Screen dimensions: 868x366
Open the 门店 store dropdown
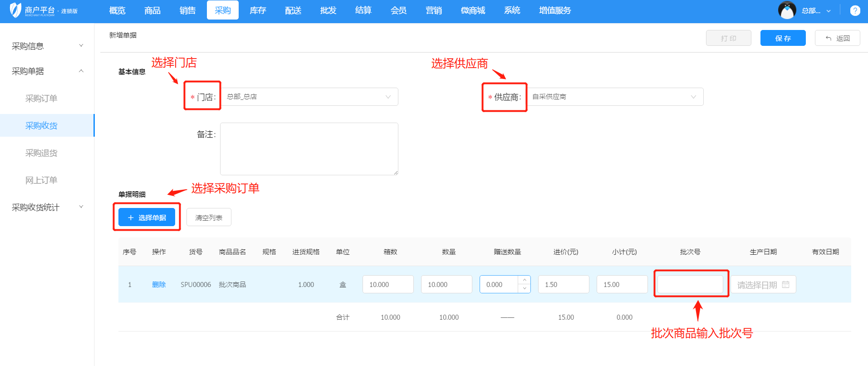click(309, 97)
